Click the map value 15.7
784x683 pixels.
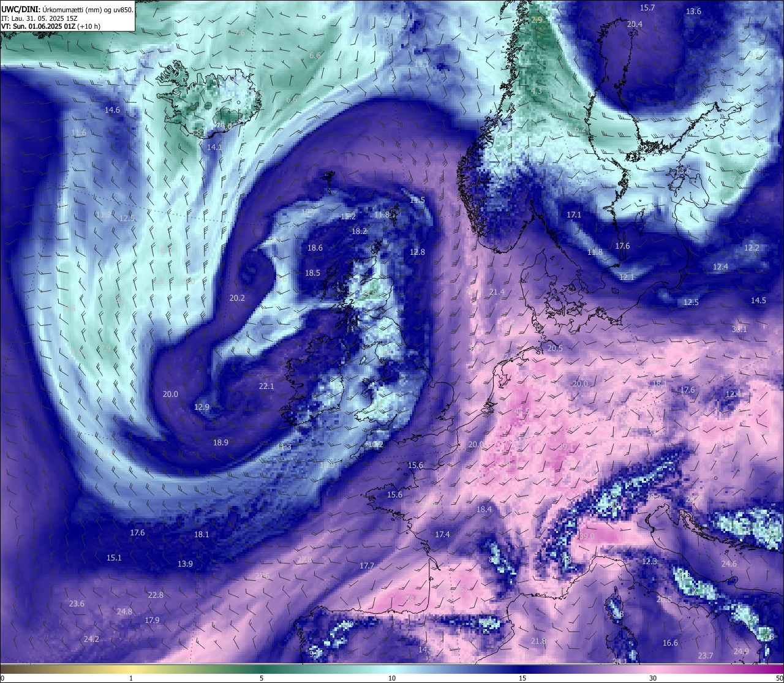click(x=647, y=8)
